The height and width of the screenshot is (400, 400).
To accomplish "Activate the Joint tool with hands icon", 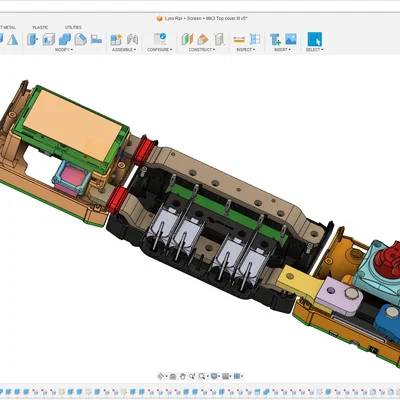I will click(132, 39).
